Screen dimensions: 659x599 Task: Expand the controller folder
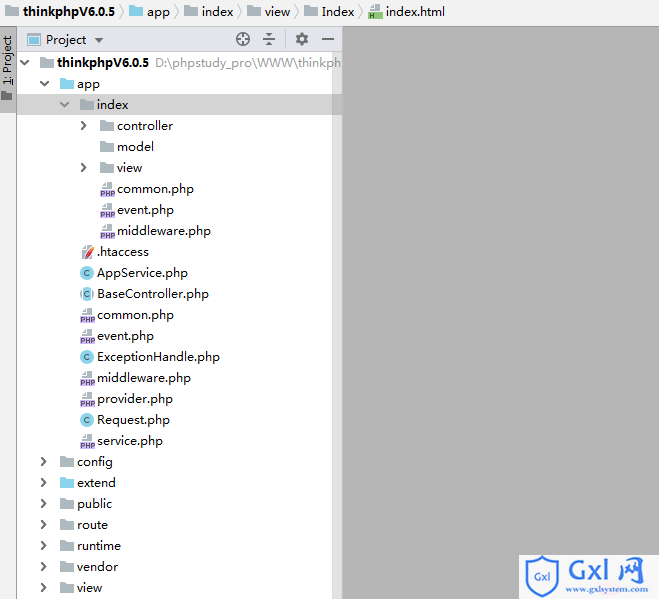[84, 126]
